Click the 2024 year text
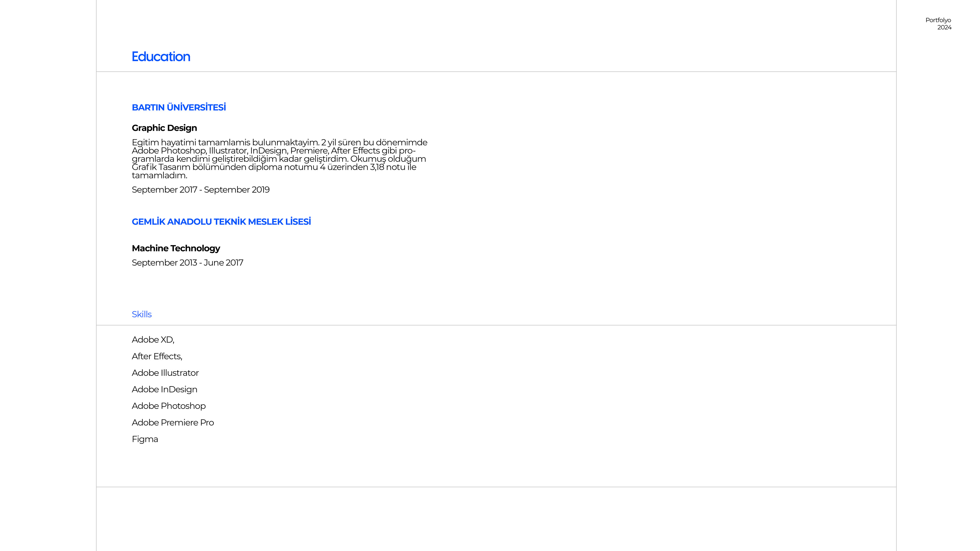Screen dimensions: 980x551 click(944, 27)
